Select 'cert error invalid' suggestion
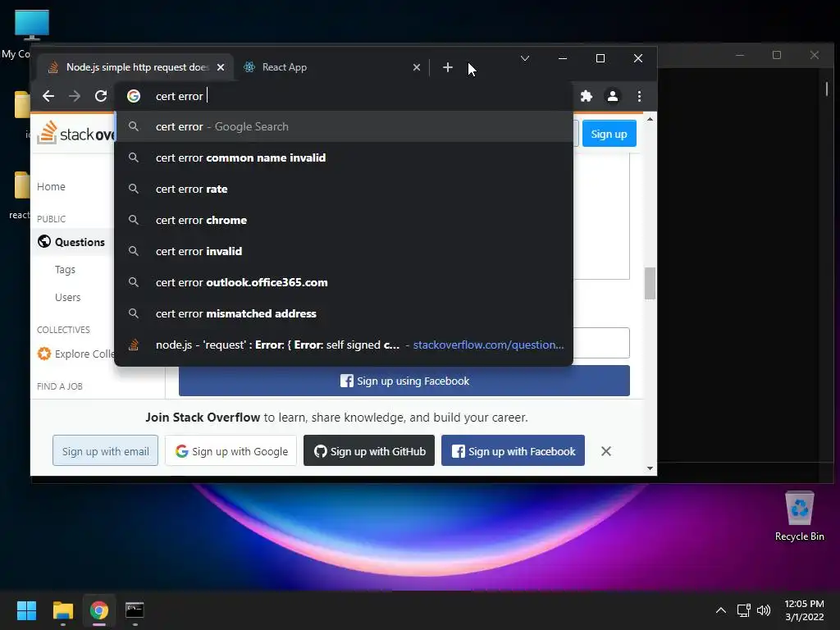 344,251
